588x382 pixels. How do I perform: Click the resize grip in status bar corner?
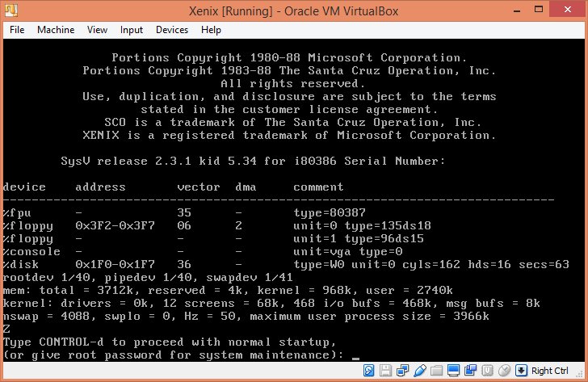click(580, 373)
